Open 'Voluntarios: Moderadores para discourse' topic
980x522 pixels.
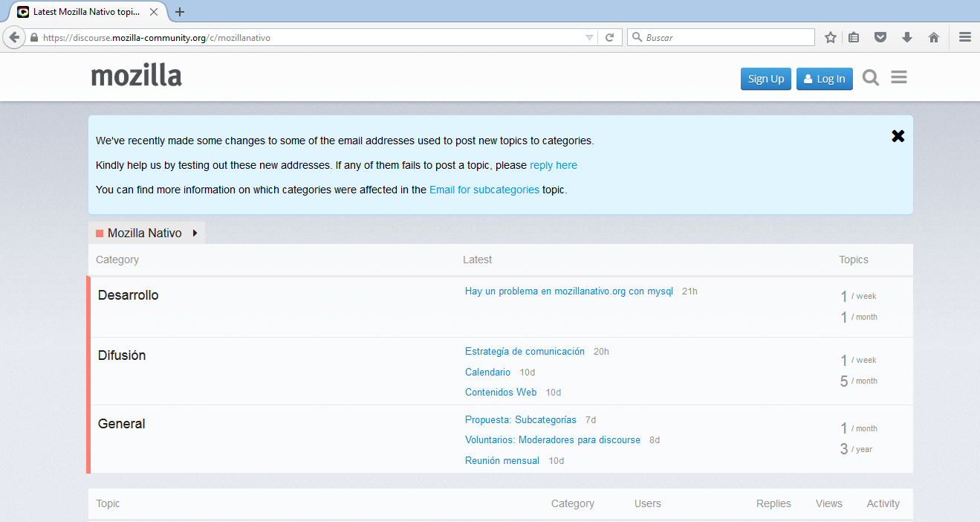pyautogui.click(x=553, y=440)
